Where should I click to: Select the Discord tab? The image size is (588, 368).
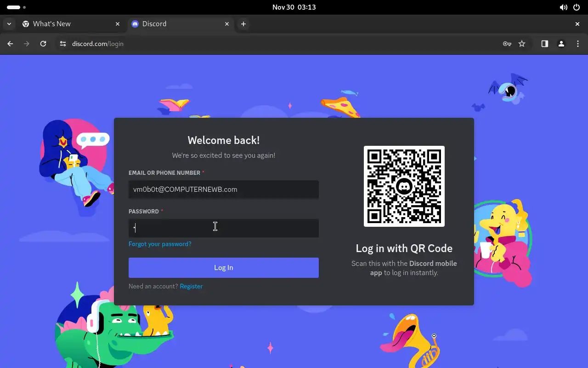coord(181,24)
